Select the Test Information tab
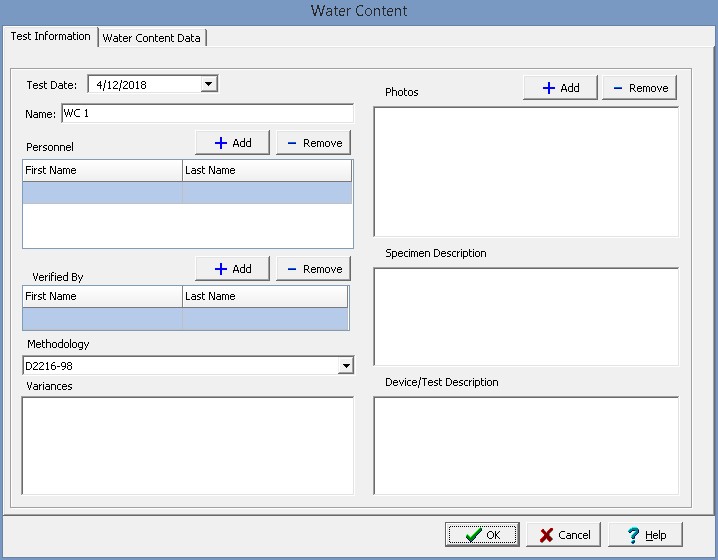The image size is (718, 560). point(50,37)
